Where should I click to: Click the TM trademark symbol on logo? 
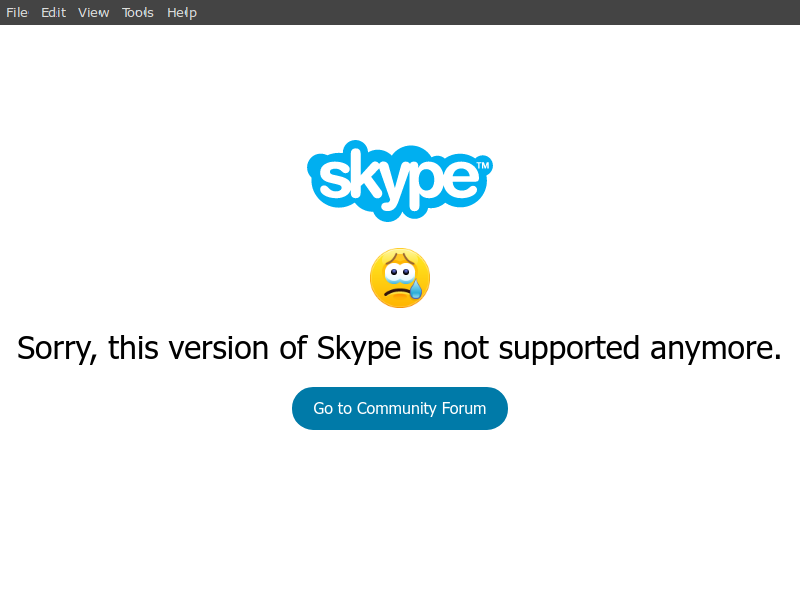(x=483, y=165)
